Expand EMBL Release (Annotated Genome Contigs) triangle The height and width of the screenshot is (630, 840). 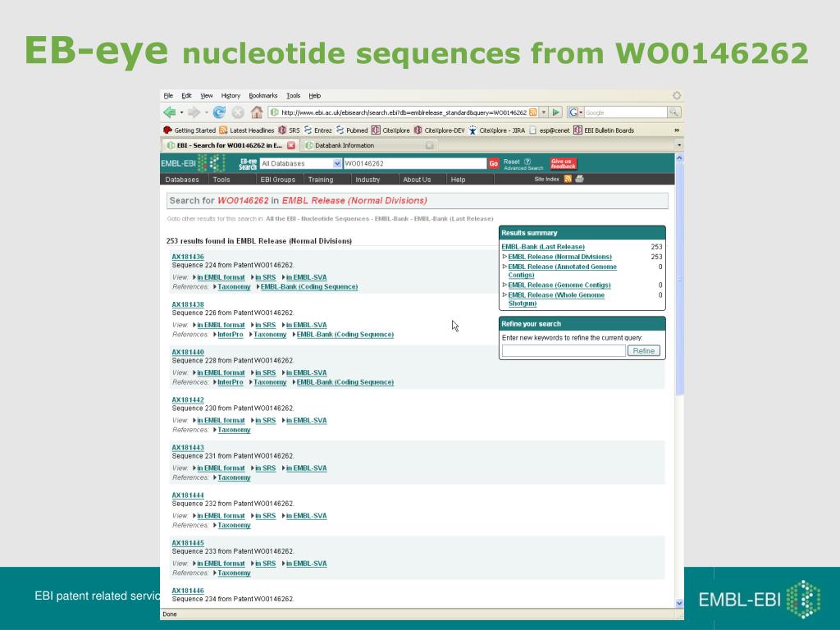click(x=504, y=267)
